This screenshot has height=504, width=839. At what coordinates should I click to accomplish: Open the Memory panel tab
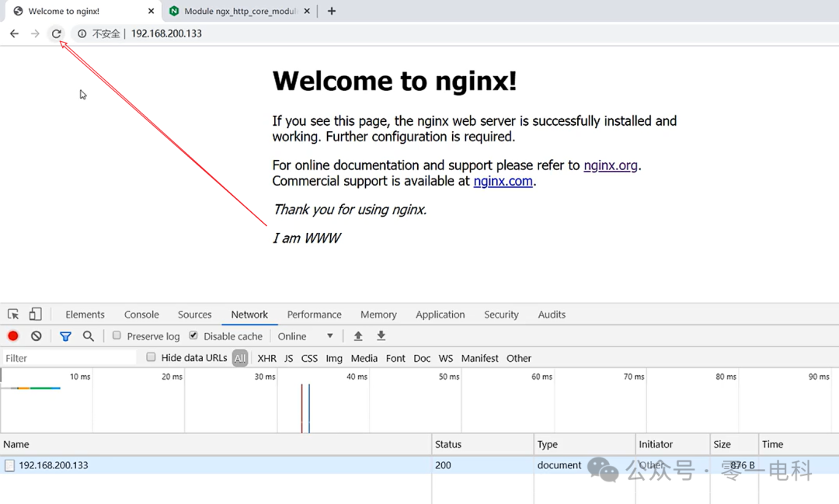pos(378,315)
